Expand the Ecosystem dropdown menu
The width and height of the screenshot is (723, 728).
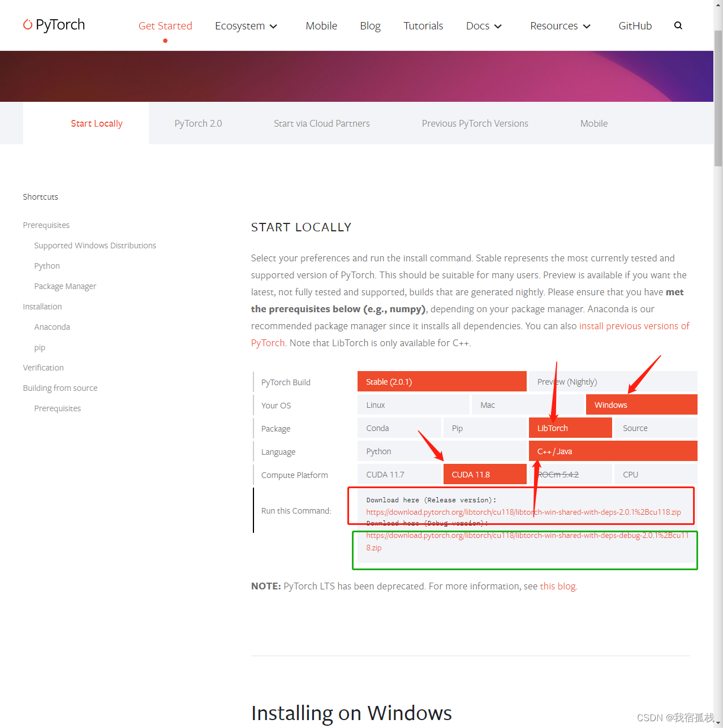(246, 26)
